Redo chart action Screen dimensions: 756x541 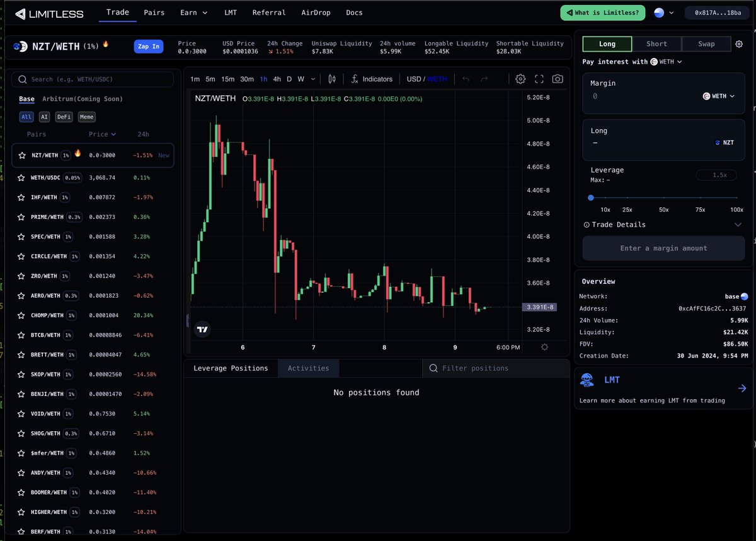tap(484, 79)
